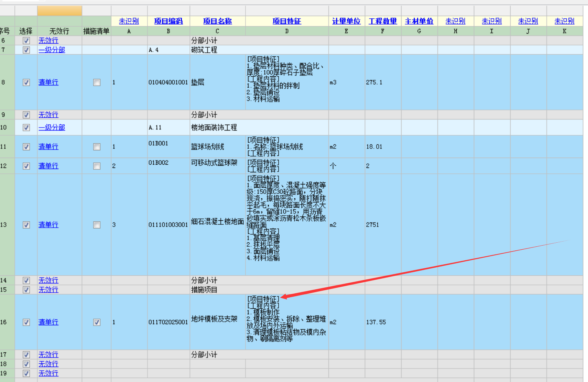This screenshot has width=588, height=382.
Task: Select the code cell 01B002
Action: coord(168,166)
